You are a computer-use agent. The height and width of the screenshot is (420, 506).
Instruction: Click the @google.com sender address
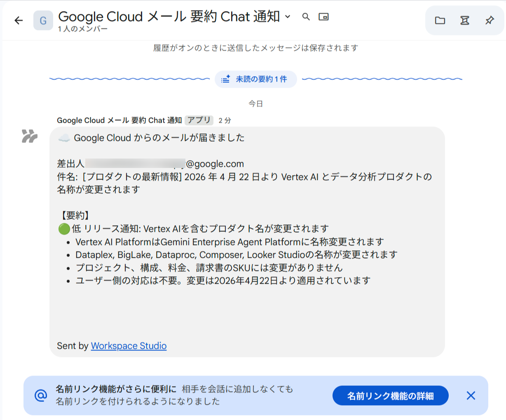215,164
